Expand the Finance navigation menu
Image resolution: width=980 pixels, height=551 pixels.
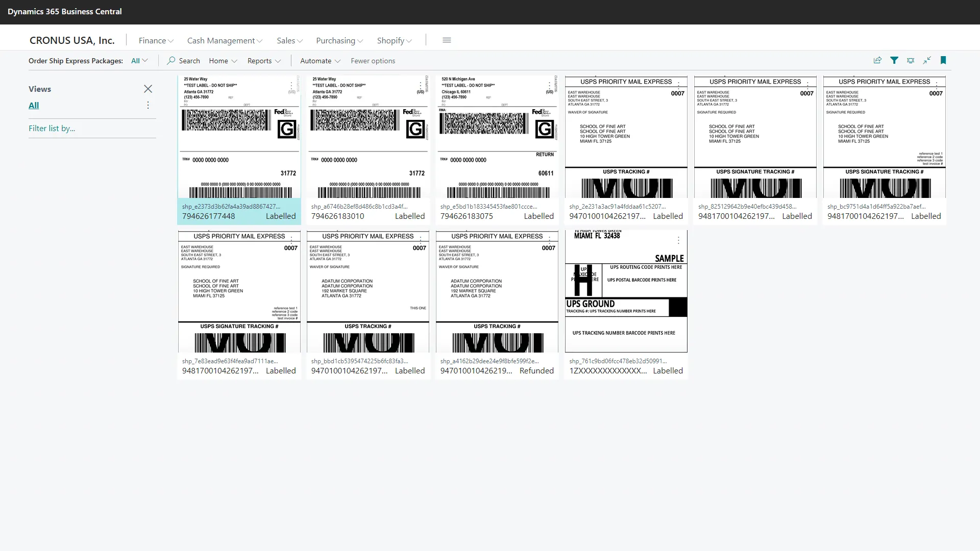(156, 40)
